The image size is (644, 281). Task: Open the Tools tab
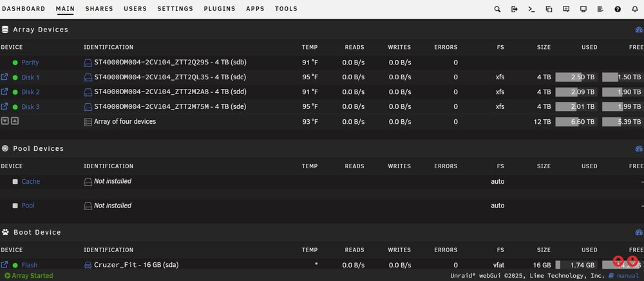point(286,8)
